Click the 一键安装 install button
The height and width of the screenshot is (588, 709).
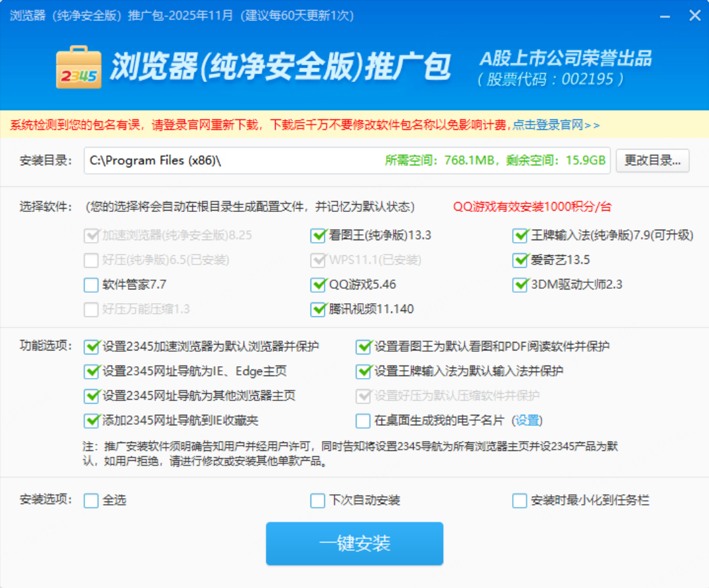point(354,543)
